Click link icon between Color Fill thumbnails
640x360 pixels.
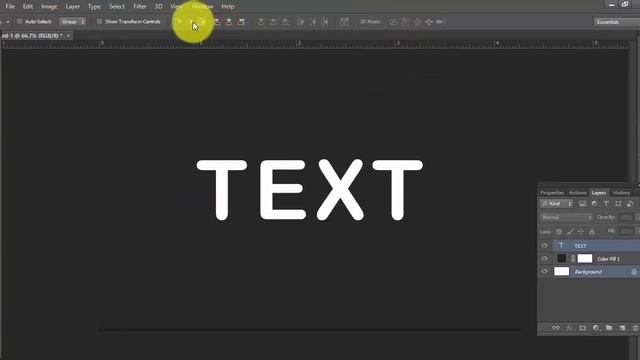573,258
